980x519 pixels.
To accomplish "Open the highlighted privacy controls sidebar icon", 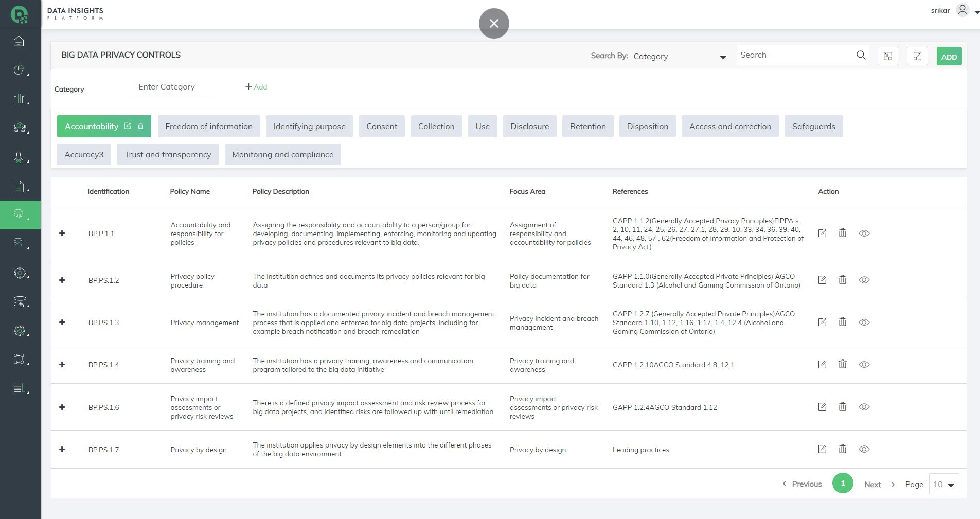I will click(x=20, y=214).
